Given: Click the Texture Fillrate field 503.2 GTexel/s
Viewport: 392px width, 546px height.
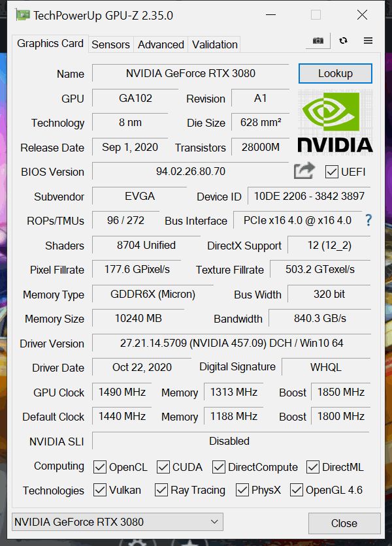Looking at the screenshot, I should (320, 269).
